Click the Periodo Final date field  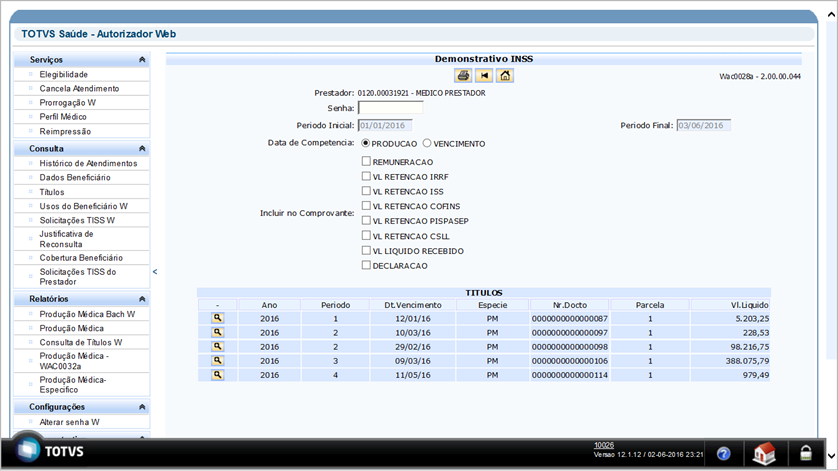point(703,126)
